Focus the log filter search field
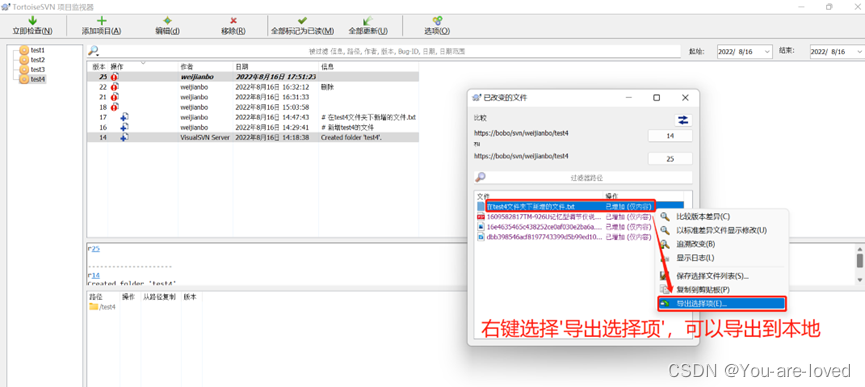The width and height of the screenshot is (865, 387). [386, 51]
